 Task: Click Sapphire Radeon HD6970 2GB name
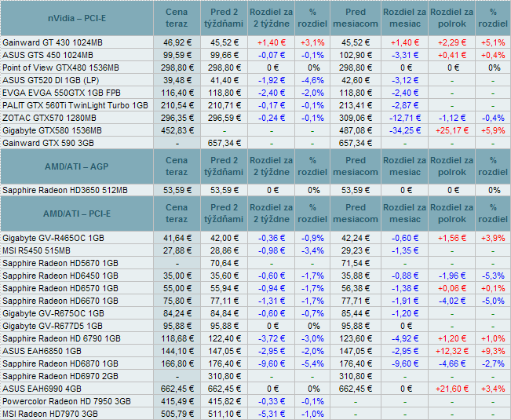60,376
